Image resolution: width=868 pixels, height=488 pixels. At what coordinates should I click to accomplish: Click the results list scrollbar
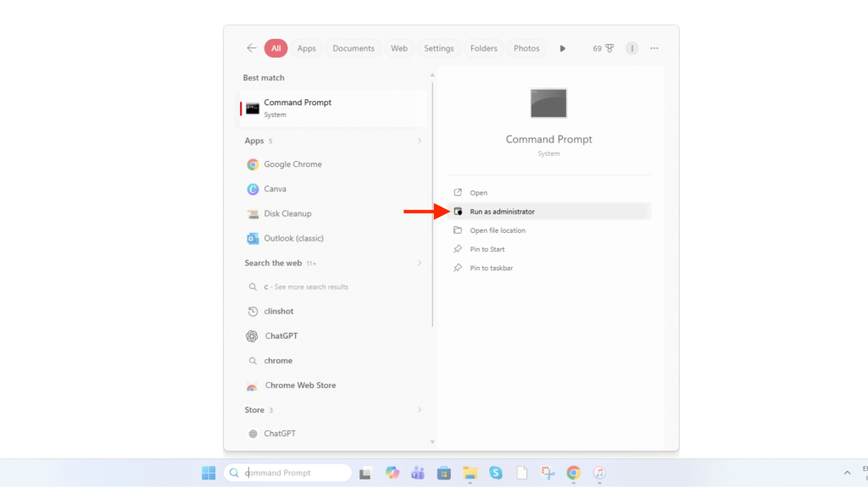[432, 205]
